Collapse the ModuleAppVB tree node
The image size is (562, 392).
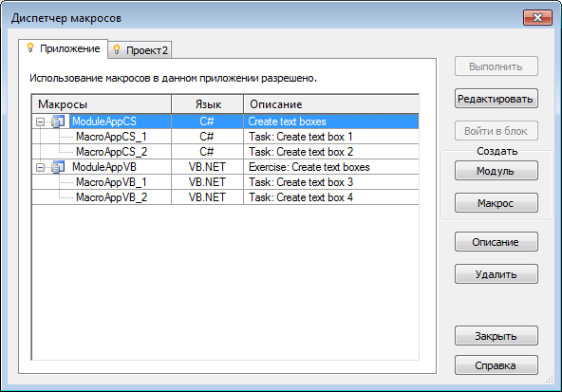point(40,167)
